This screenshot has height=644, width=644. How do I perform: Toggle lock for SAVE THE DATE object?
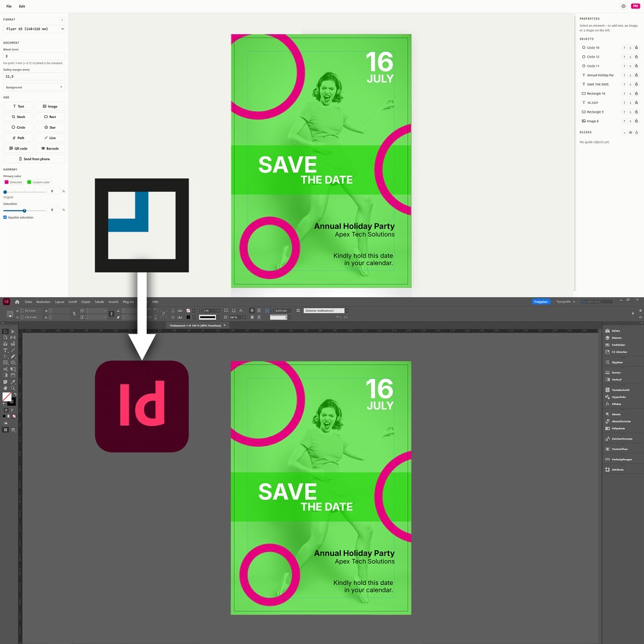(636, 85)
